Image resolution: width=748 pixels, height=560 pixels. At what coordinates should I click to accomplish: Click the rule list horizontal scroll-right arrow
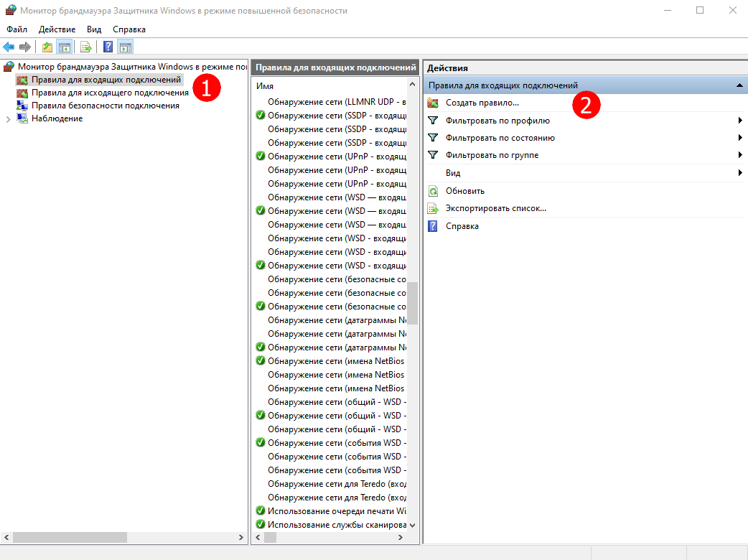[x=401, y=538]
